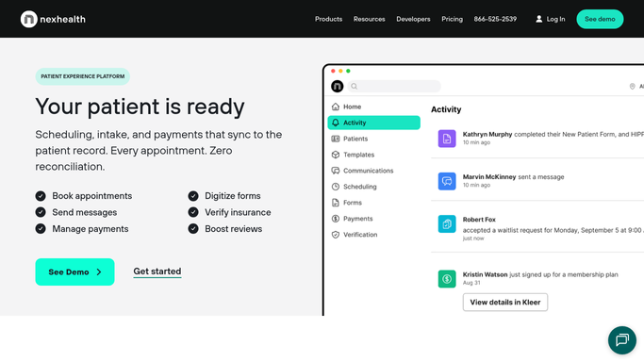This screenshot has height=362, width=644.
Task: Expand the Resources menu
Action: [x=369, y=19]
